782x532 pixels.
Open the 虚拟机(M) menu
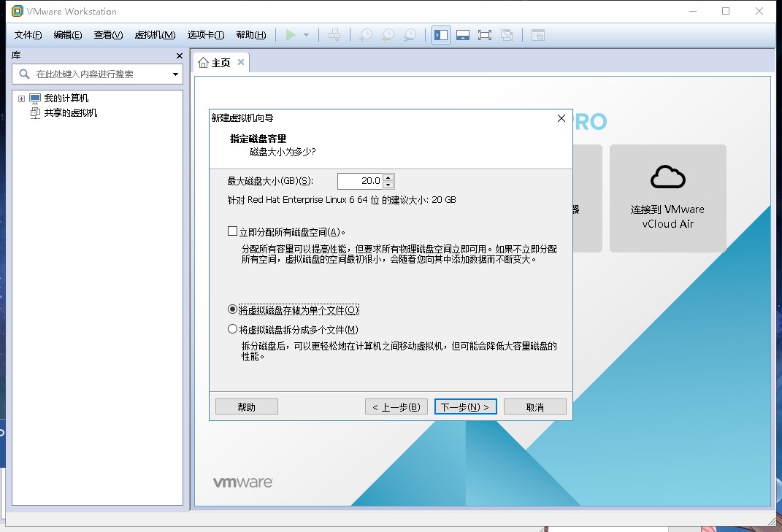click(155, 35)
